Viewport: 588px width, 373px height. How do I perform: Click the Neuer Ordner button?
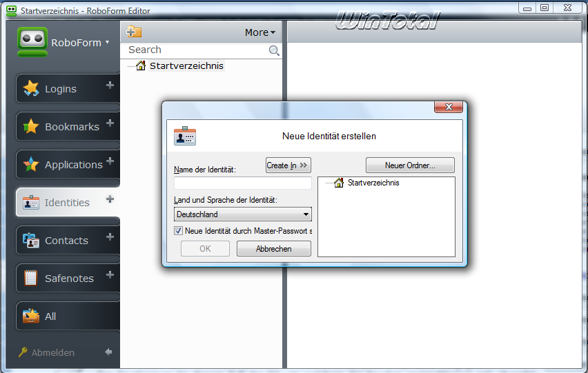coord(410,165)
